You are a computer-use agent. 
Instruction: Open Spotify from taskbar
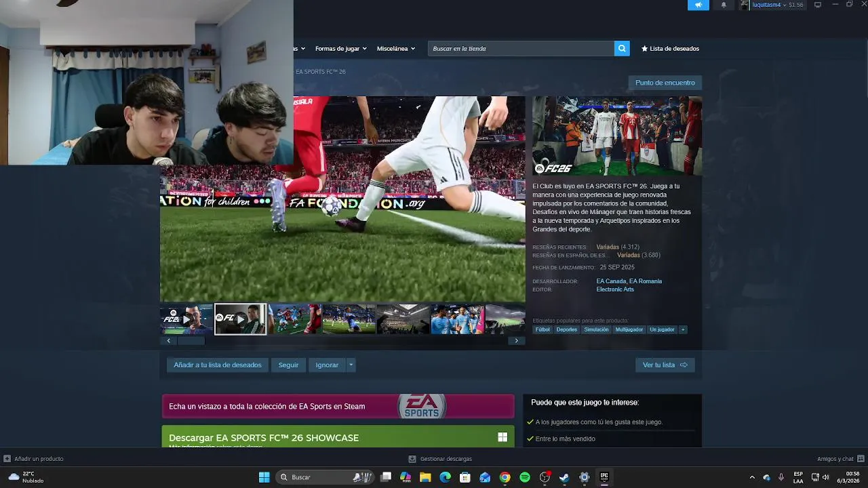[x=525, y=477]
